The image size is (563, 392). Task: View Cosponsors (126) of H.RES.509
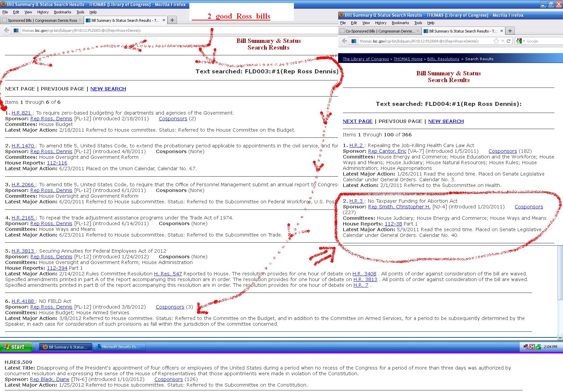coord(169,379)
